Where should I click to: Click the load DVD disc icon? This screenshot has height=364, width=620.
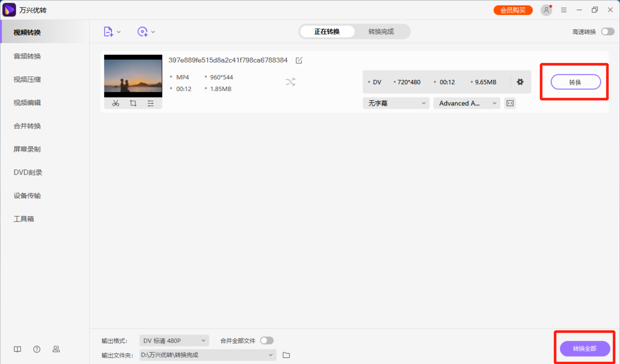tap(143, 32)
